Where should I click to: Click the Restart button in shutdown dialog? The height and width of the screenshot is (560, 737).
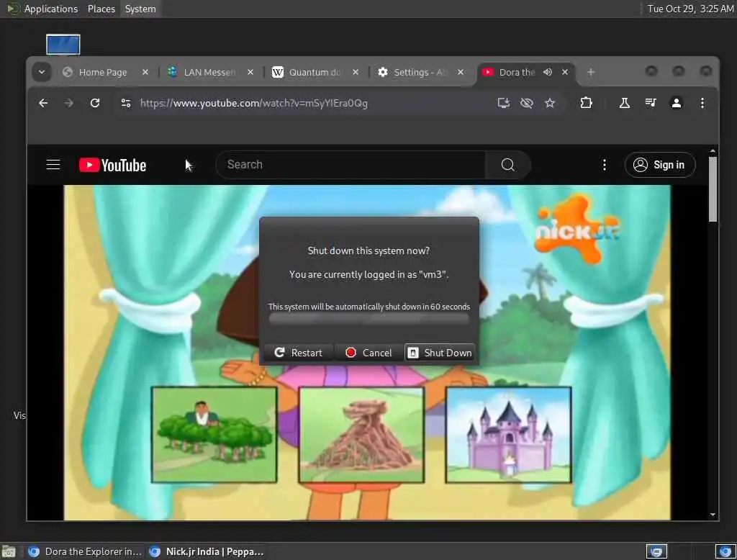tap(299, 353)
